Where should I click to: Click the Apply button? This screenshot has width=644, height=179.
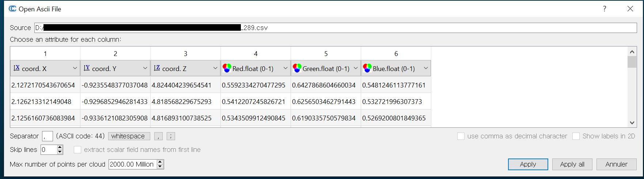[528, 164]
